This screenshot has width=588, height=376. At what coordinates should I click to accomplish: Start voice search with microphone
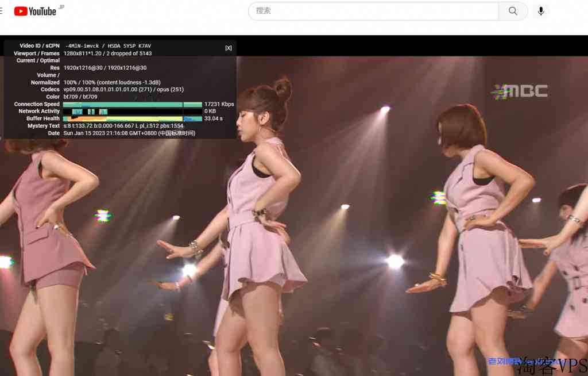pos(541,11)
